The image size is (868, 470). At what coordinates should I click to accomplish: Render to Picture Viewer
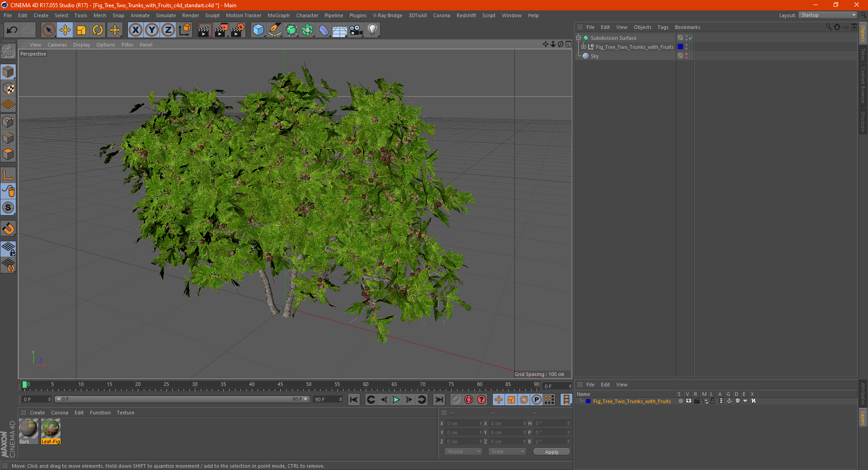pos(221,30)
